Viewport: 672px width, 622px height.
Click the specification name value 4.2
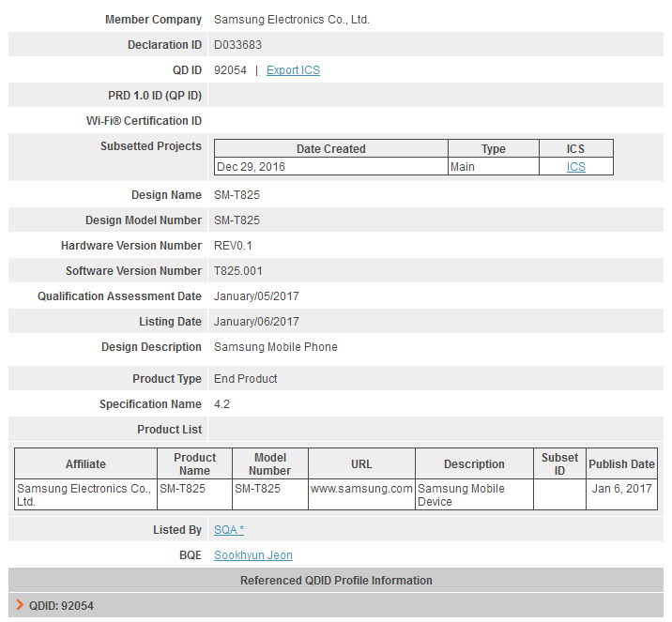tap(222, 404)
